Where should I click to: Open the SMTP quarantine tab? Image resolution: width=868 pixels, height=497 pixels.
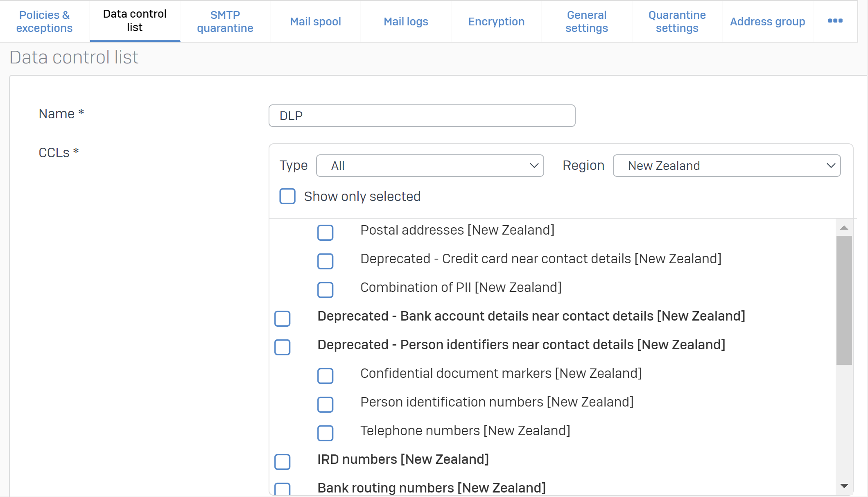tap(225, 21)
